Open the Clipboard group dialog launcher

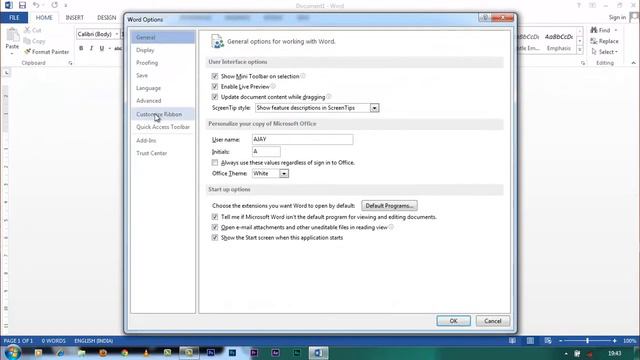coord(70,63)
